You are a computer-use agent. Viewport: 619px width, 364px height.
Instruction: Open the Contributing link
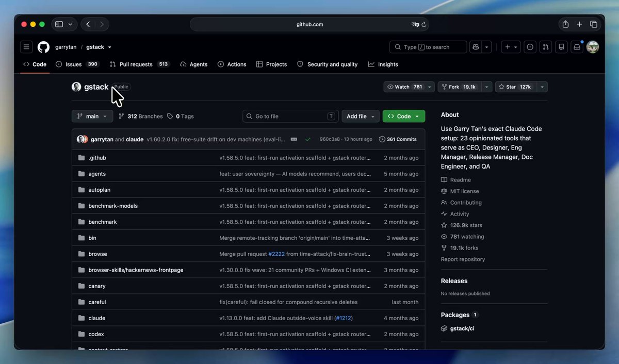461,203
